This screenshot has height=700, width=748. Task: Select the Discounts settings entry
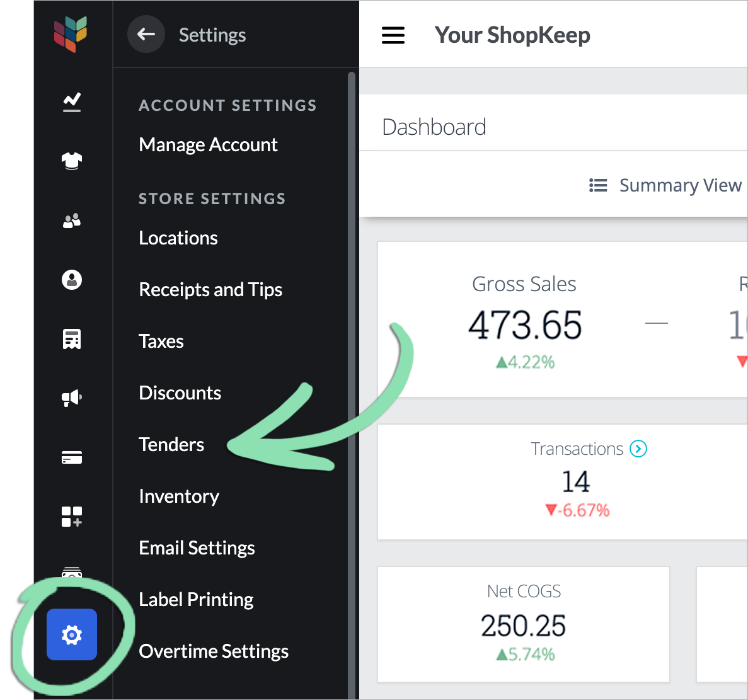[x=180, y=393]
